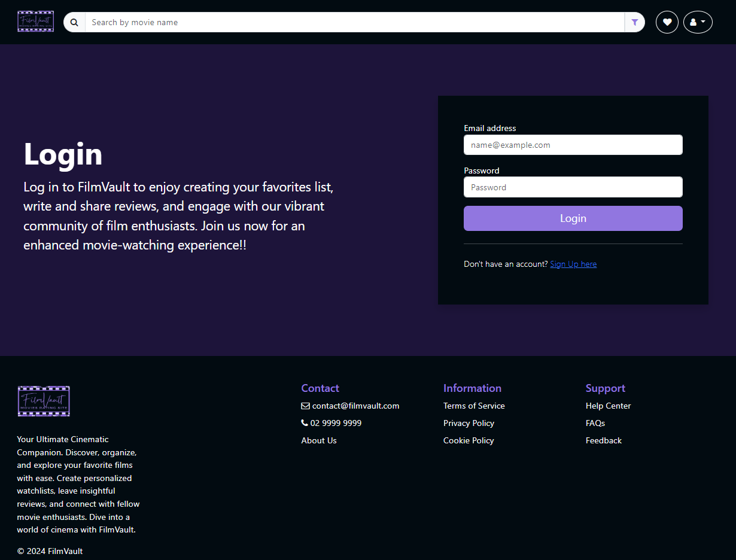Select the Feedback link under Support
Viewport: 736px width, 560px height.
[x=603, y=440]
